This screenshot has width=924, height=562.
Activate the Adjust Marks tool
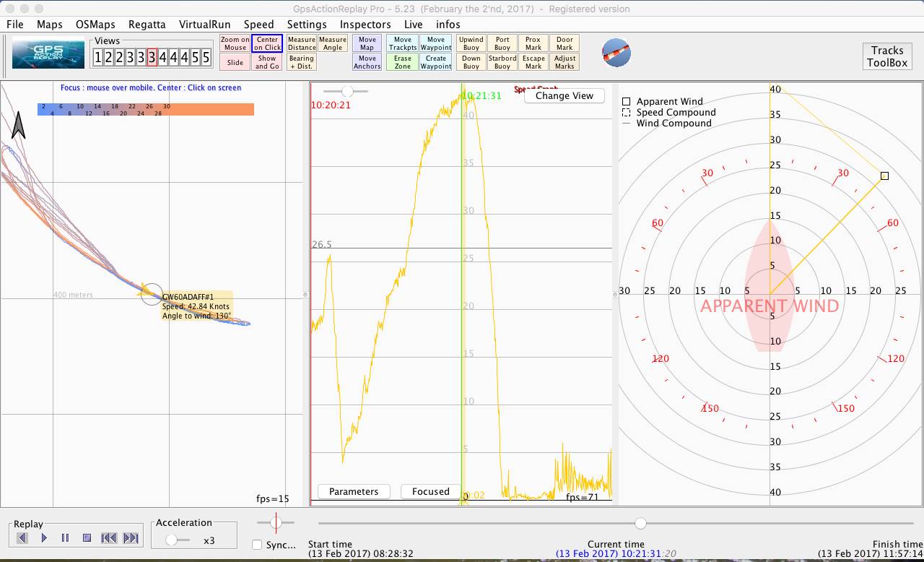tap(565, 61)
